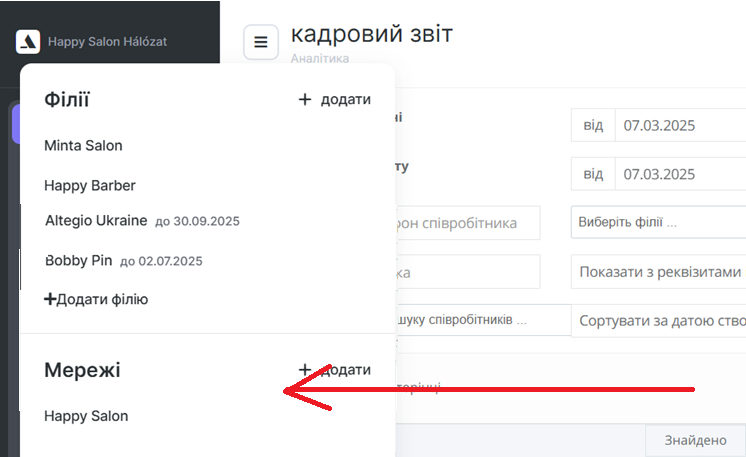Viewport: 746px width, 457px height.
Task: Click the plus icon of Додати філію
Action: point(50,299)
